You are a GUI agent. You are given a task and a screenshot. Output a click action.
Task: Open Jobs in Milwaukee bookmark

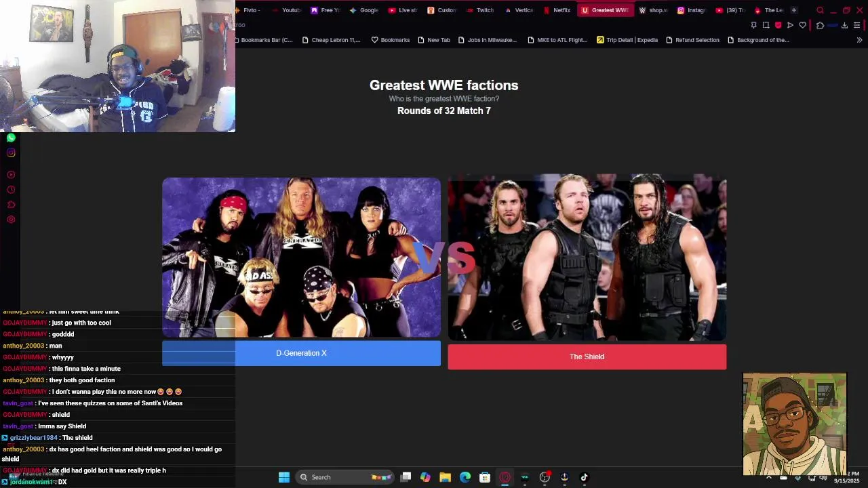click(487, 40)
